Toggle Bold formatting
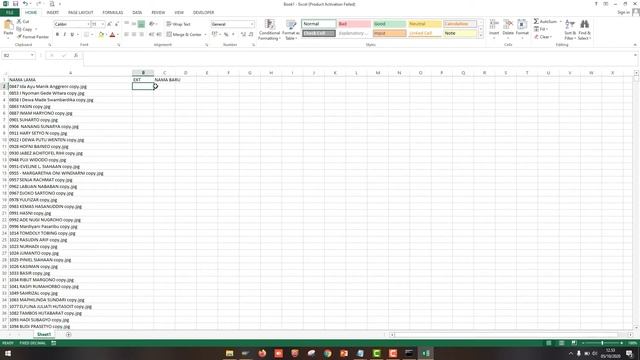The image size is (640, 360). [x=57, y=35]
